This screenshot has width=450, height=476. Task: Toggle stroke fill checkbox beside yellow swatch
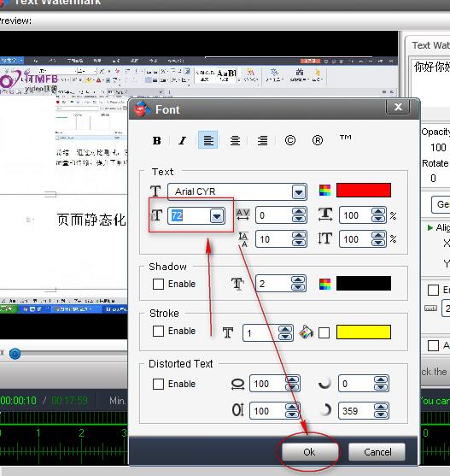tap(324, 332)
